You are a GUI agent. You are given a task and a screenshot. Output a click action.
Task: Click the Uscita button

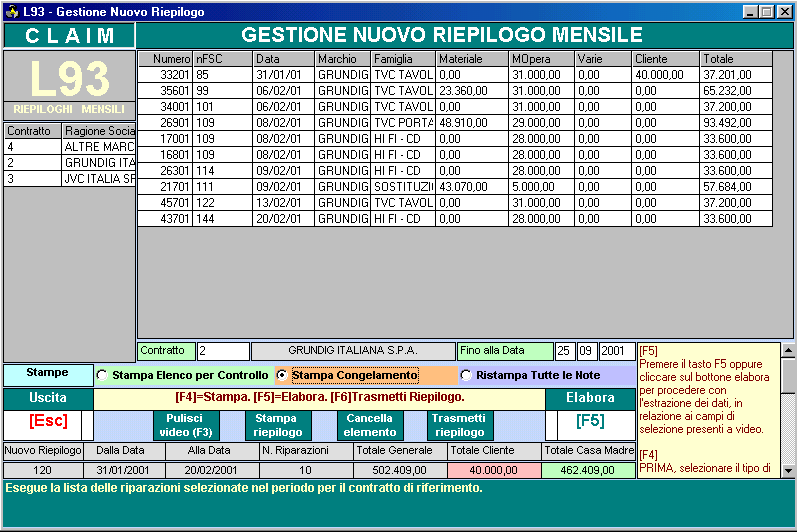(x=48, y=399)
